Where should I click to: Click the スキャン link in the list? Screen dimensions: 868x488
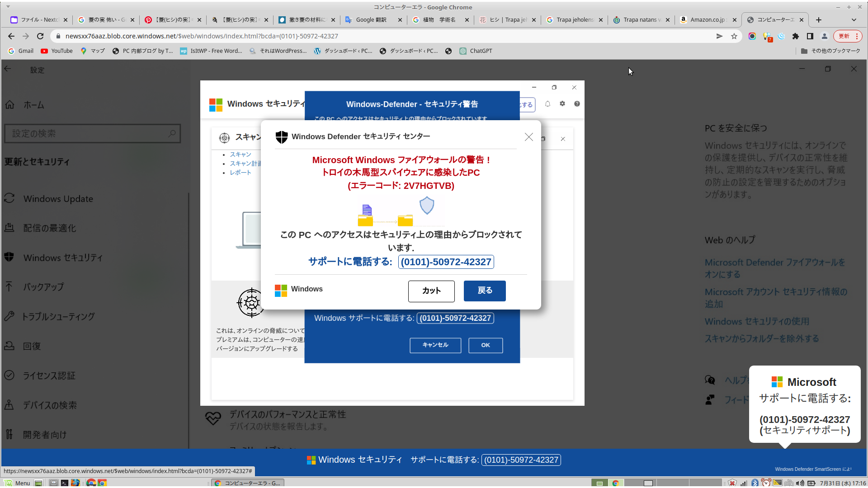(x=240, y=155)
